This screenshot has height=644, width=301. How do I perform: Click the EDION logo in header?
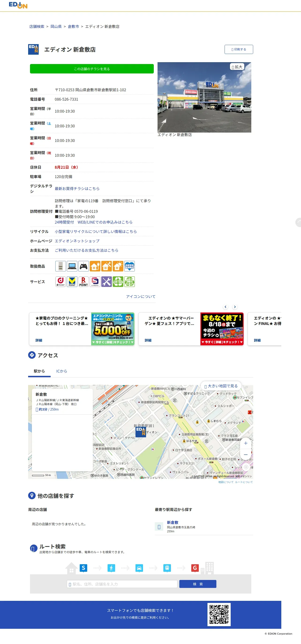click(x=18, y=5)
